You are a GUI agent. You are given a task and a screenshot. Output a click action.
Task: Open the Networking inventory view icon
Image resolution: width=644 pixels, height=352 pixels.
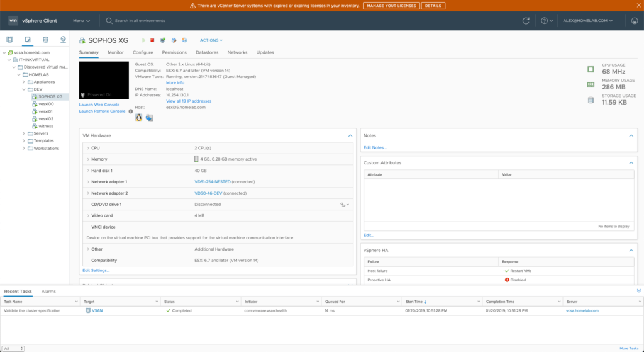point(63,40)
